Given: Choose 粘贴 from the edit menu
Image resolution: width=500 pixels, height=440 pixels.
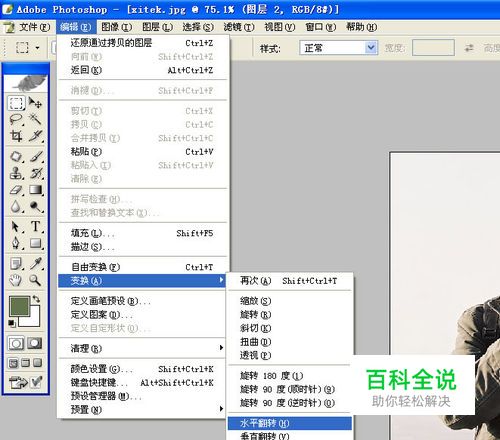Looking at the screenshot, I should click(x=142, y=152).
